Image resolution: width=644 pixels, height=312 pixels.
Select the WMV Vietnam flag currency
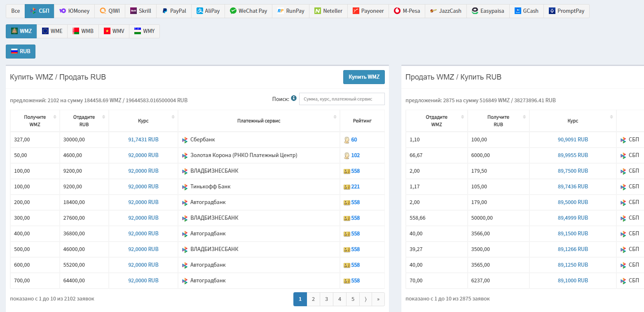coord(114,31)
